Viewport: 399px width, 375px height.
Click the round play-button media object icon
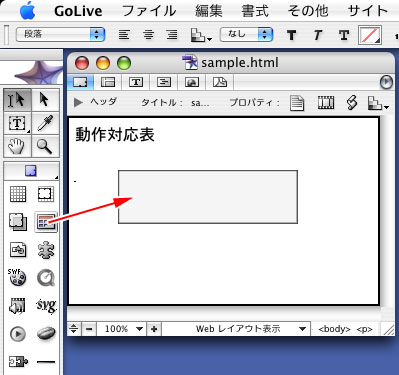click(x=18, y=334)
